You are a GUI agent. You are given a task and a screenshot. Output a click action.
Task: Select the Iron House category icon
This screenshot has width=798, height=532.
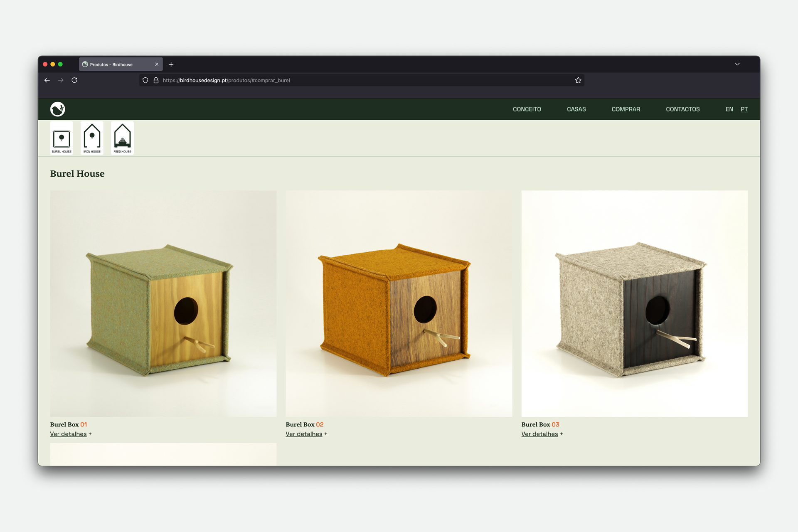point(92,138)
